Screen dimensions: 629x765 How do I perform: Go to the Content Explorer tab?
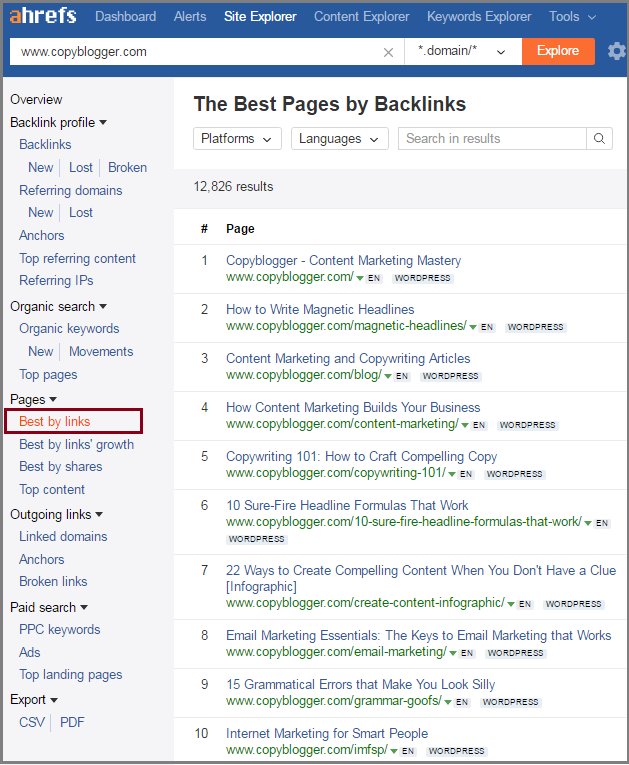click(x=362, y=17)
